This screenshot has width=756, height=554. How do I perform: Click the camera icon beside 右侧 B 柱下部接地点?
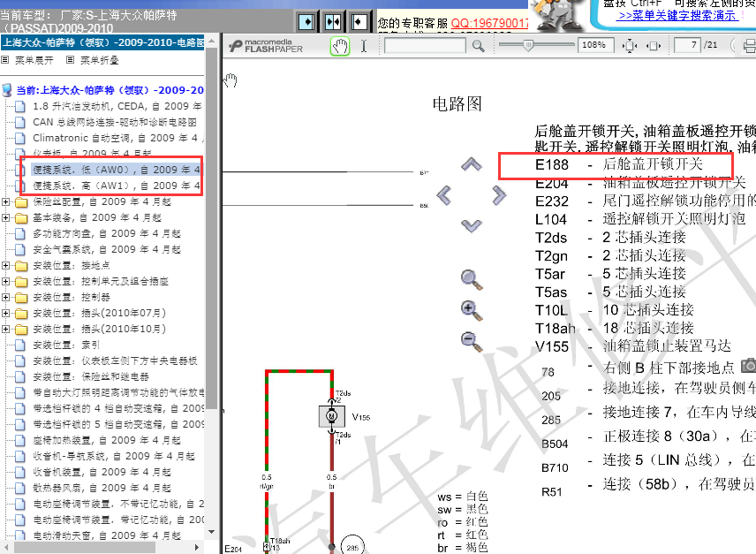point(748,365)
